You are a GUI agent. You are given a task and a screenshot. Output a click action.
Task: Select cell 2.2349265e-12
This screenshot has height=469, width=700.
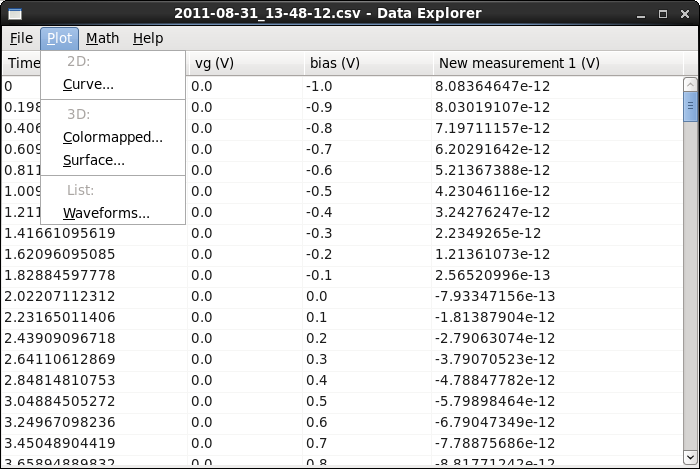click(557, 233)
